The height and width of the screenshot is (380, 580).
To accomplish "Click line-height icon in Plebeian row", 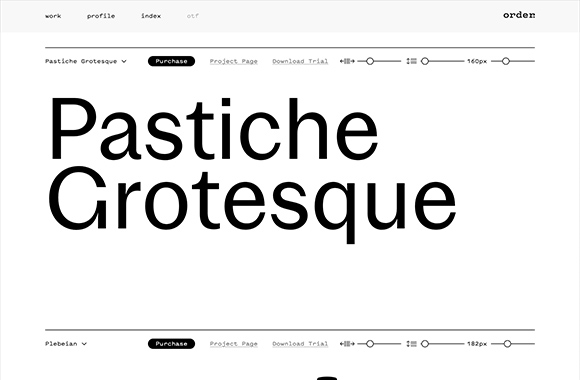I will (x=411, y=344).
